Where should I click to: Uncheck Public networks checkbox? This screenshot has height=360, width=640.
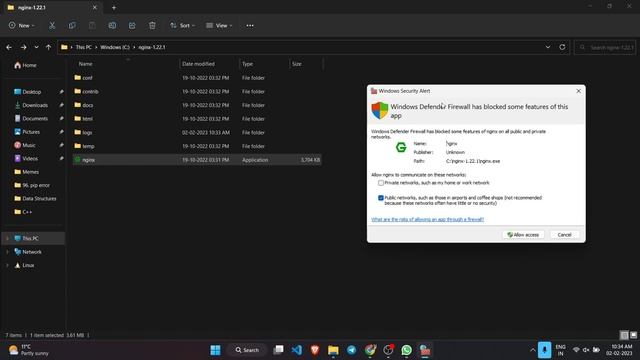(x=381, y=198)
